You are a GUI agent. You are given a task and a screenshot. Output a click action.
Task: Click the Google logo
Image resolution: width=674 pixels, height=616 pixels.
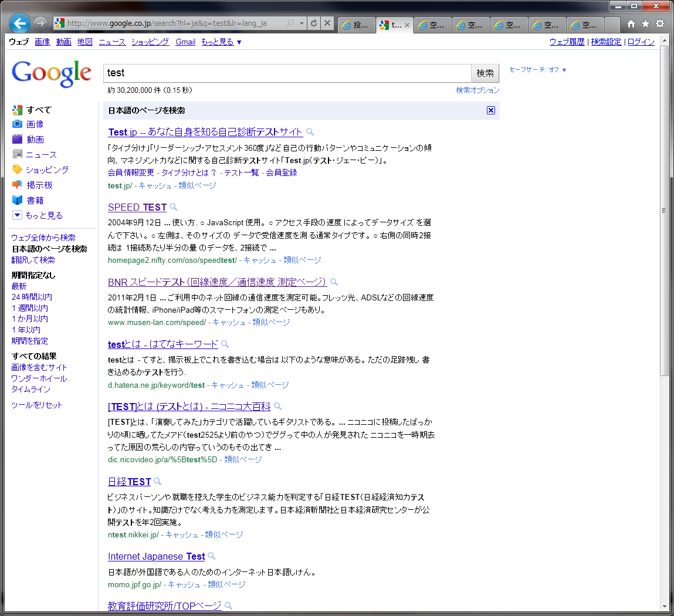click(52, 73)
